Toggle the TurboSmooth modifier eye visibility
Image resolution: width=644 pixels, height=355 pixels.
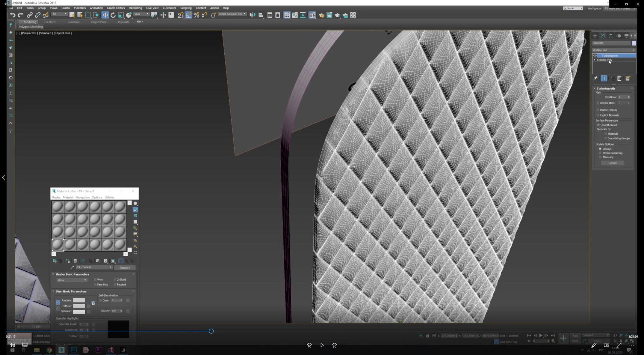595,55
